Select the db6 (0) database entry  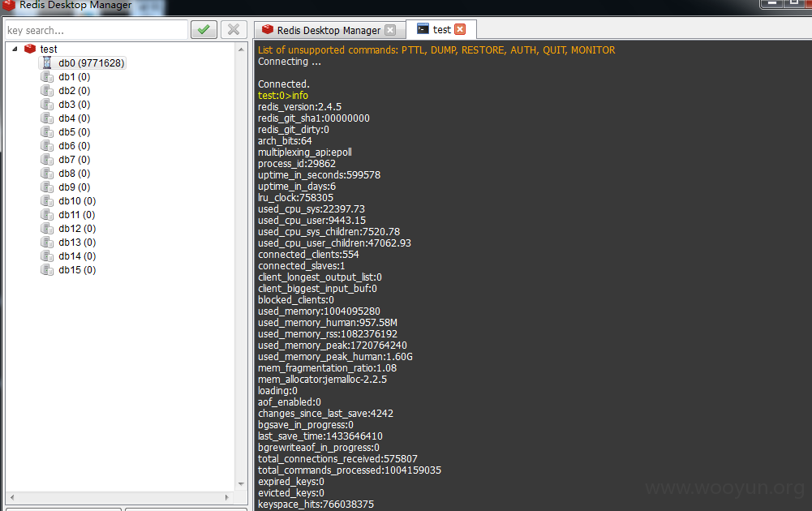[74, 145]
